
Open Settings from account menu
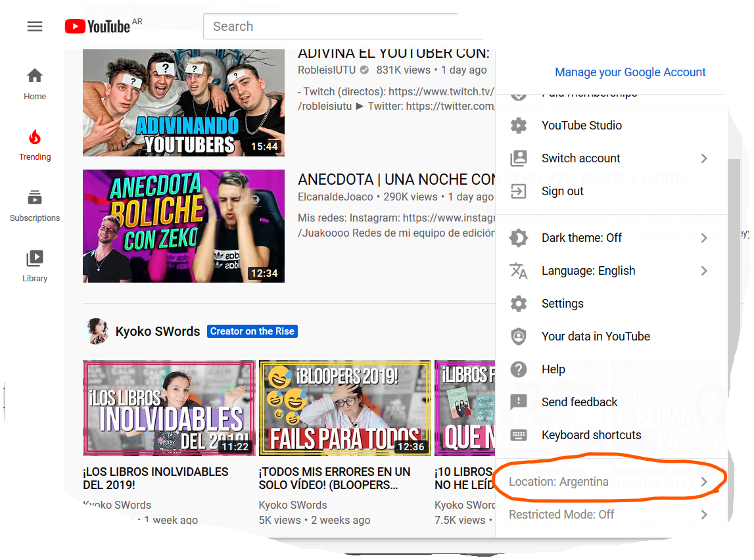pyautogui.click(x=611, y=304)
